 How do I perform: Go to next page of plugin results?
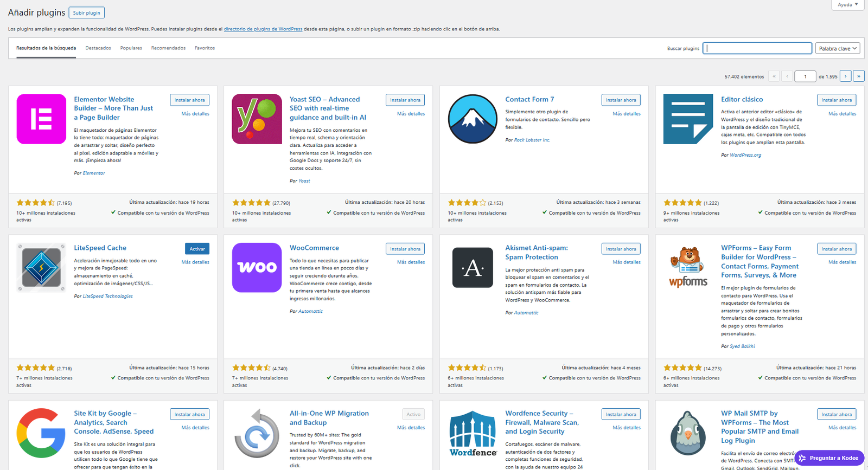[845, 76]
